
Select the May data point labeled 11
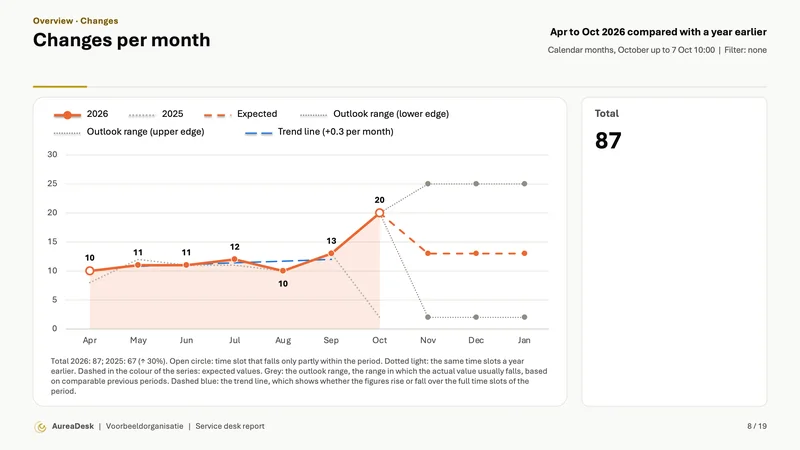point(138,265)
